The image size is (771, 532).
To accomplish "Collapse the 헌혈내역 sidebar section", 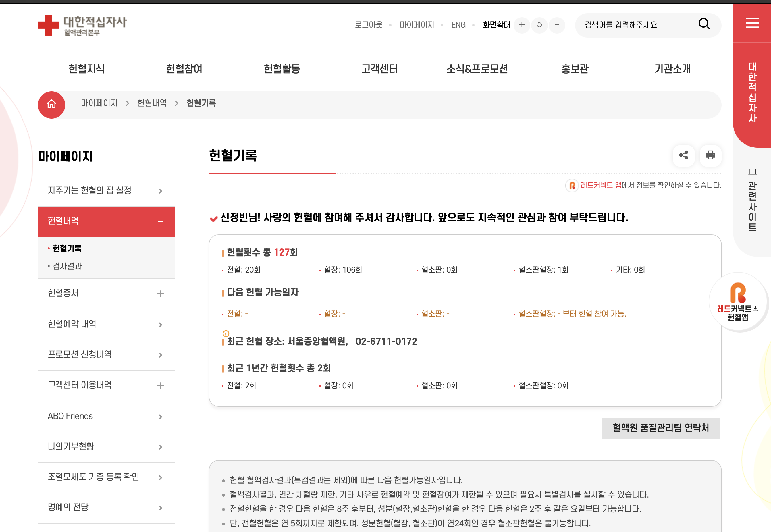I will click(x=160, y=222).
